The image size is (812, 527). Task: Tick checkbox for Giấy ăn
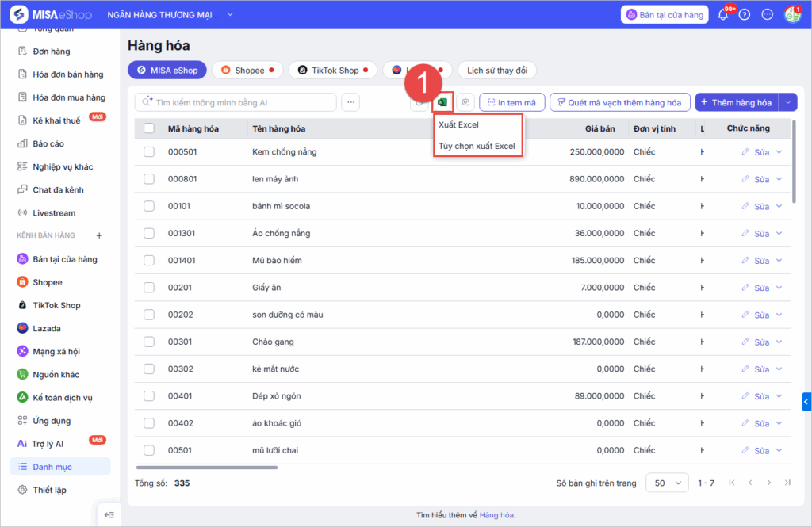[x=149, y=288]
